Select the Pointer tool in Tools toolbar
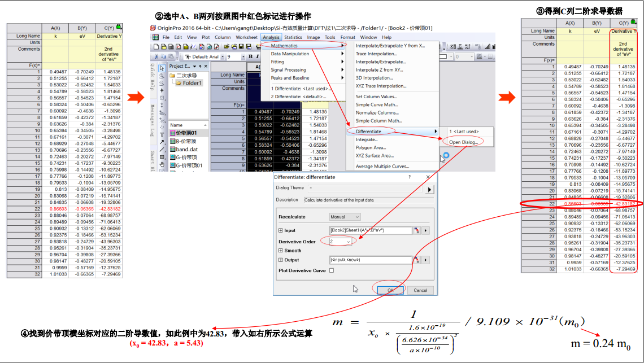 (x=162, y=68)
